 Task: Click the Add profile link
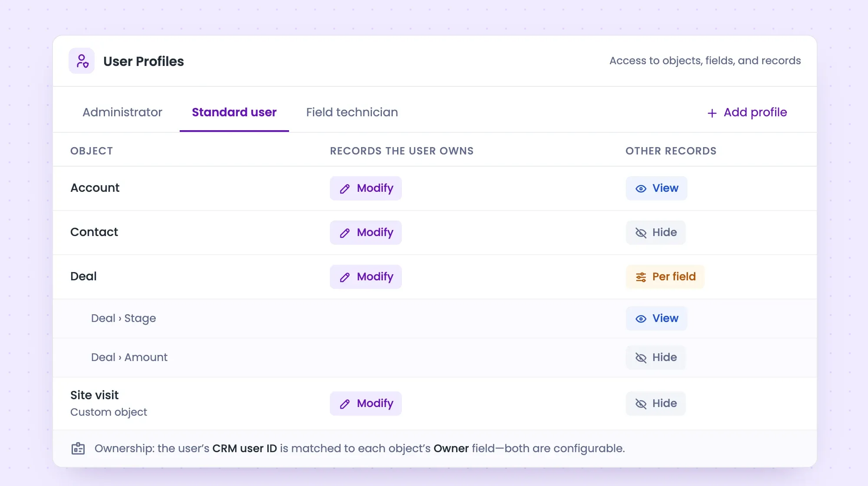(x=747, y=112)
